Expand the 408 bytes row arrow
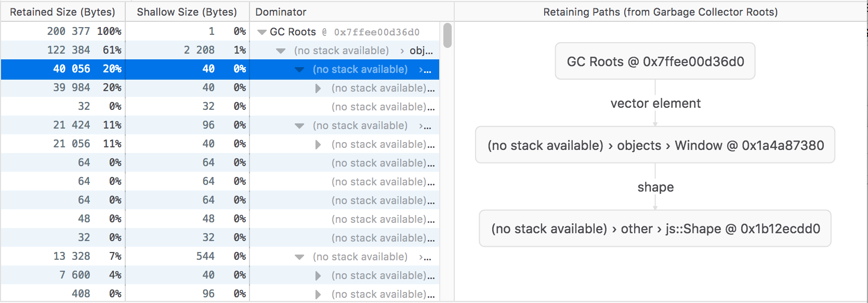 coord(318,295)
